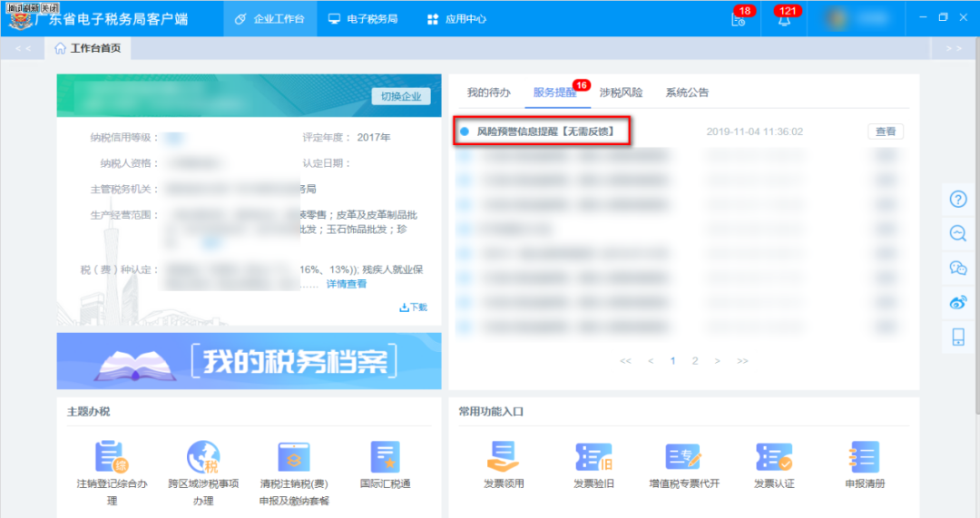This screenshot has width=980, height=518.
Task: Switch to 电子税务局 top tab
Action: point(363,19)
